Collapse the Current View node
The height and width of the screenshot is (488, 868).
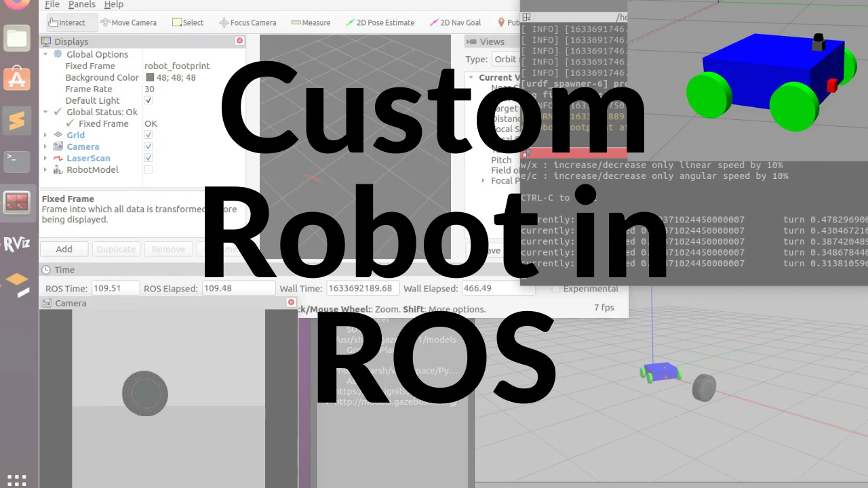(x=471, y=77)
